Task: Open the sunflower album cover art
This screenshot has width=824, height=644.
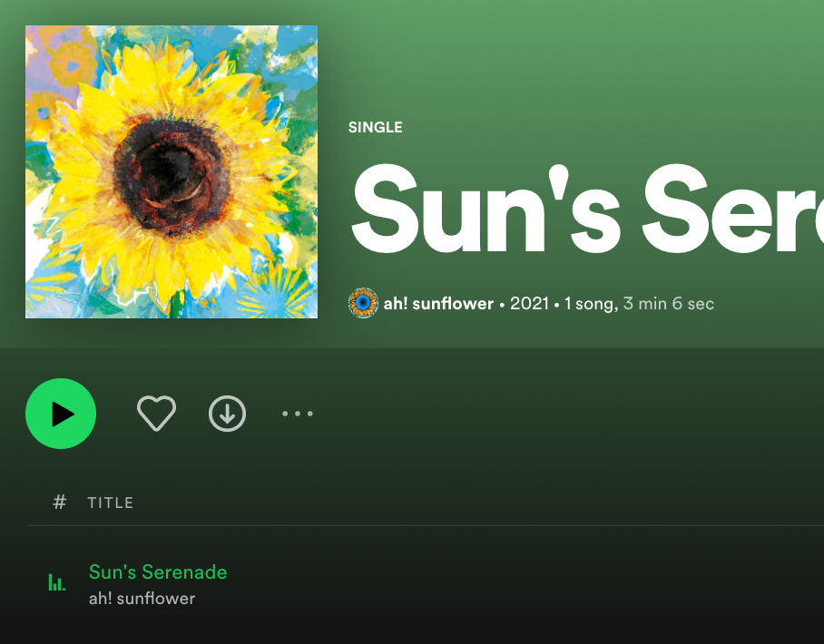Action: 172,171
